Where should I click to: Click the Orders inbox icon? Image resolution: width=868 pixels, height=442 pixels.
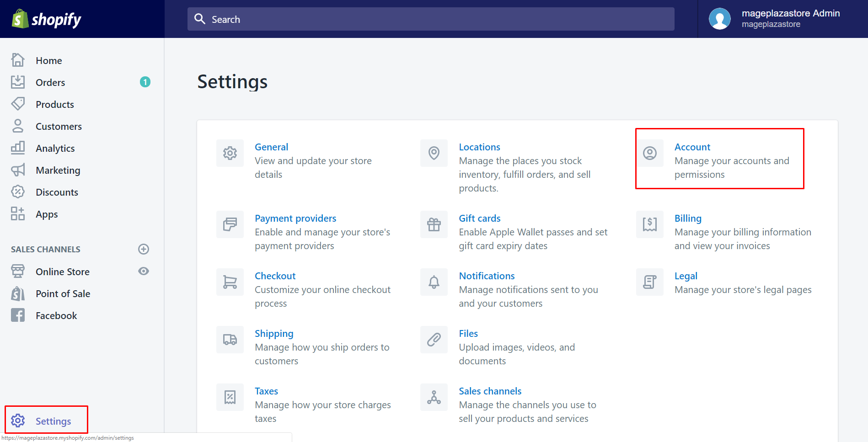coord(18,82)
